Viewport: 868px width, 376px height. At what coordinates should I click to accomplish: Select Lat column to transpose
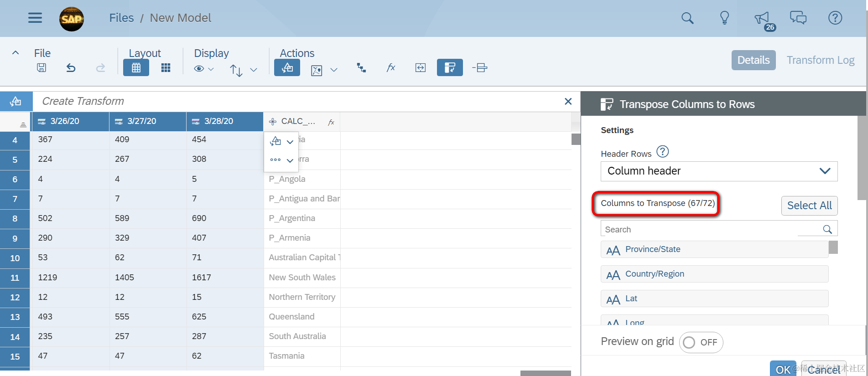pos(714,299)
